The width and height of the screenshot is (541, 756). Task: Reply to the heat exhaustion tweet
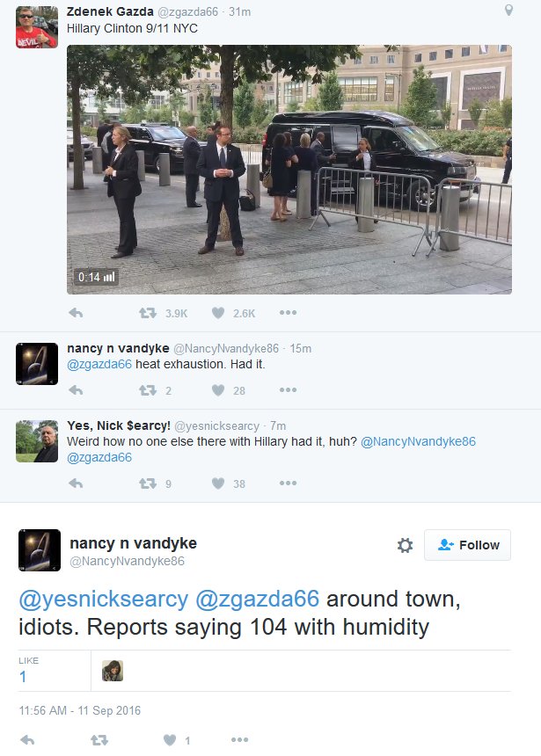point(76,390)
